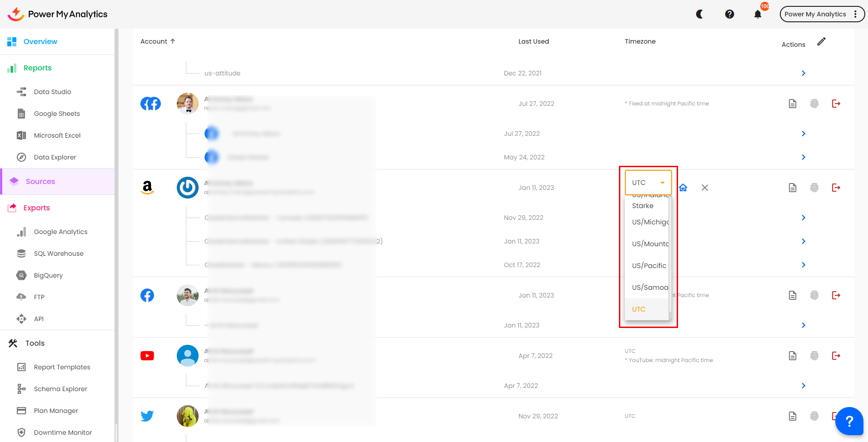Set timezone to home icon default
Viewport: 868px width, 442px height.
(x=683, y=188)
